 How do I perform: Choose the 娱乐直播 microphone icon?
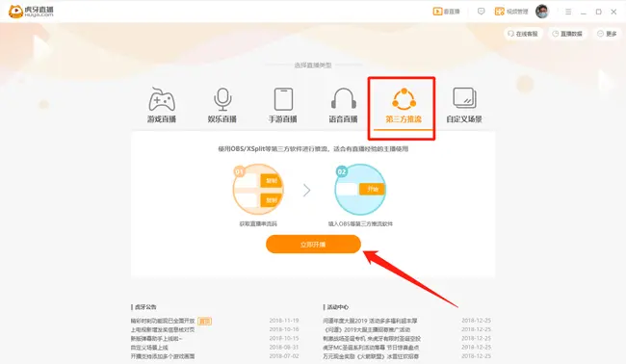[222, 99]
